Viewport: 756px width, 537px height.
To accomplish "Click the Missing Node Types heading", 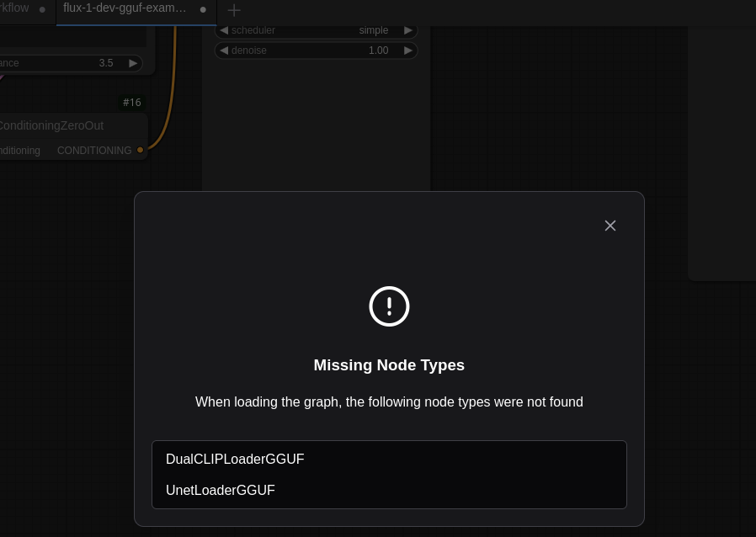I will click(389, 365).
